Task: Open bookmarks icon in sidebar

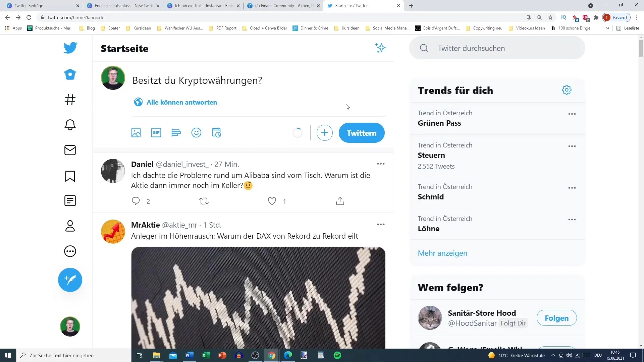Action: (70, 176)
